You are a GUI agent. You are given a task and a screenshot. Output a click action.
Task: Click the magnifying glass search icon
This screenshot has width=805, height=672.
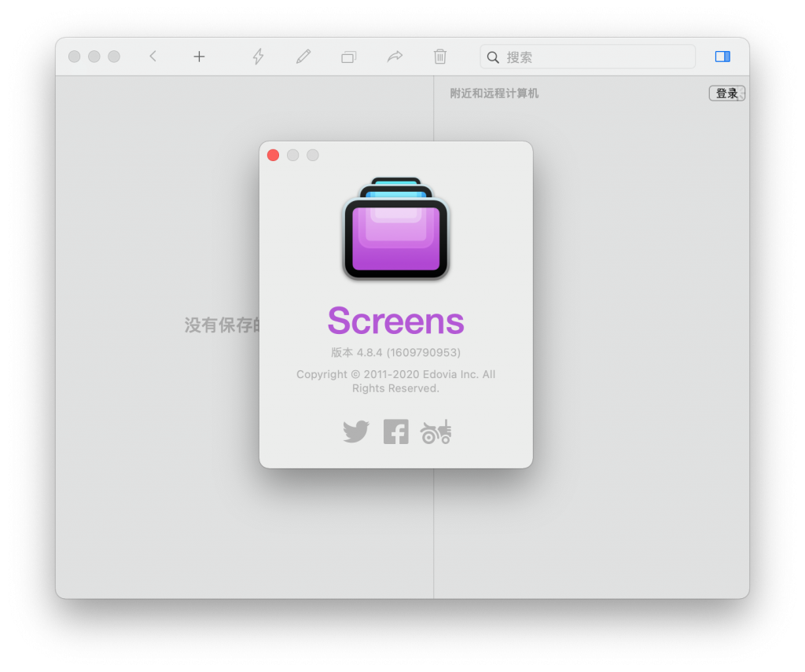(493, 57)
